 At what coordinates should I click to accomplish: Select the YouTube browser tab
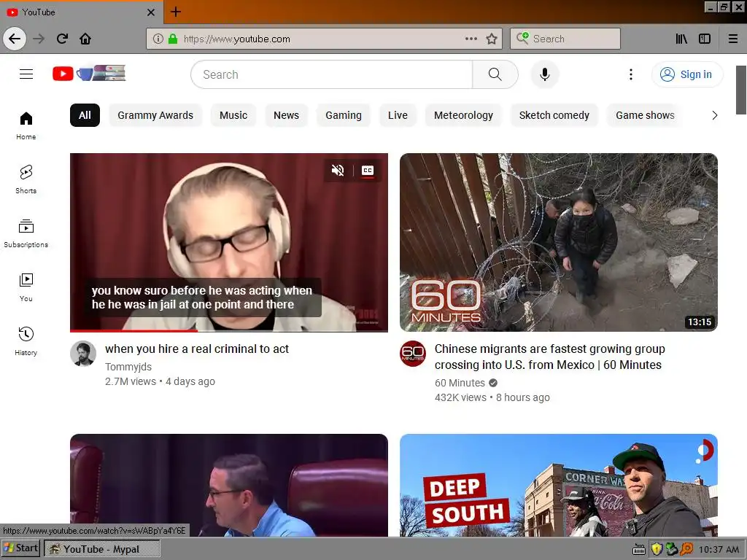coord(82,12)
